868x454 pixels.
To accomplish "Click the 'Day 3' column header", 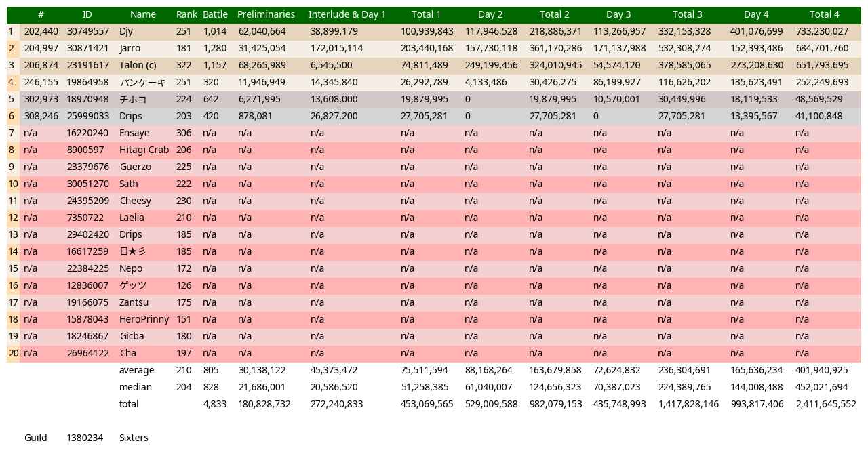I will point(618,14).
